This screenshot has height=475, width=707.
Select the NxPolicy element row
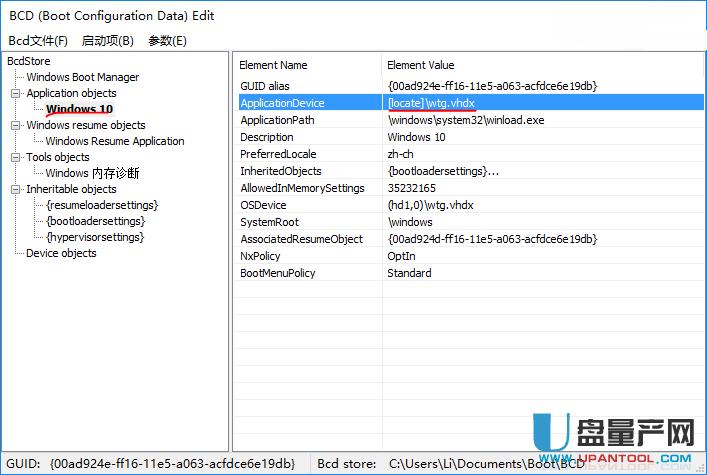point(260,256)
